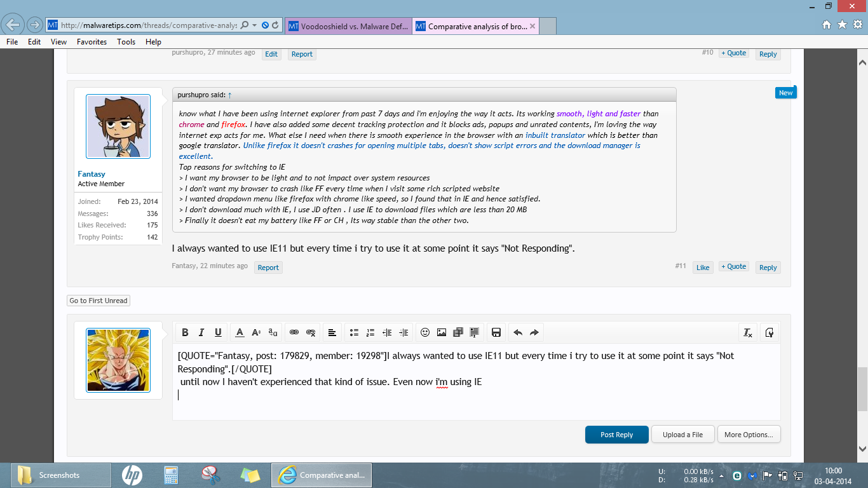Image resolution: width=868 pixels, height=488 pixels.
Task: Open the Fantasy username profile link
Action: pos(92,174)
